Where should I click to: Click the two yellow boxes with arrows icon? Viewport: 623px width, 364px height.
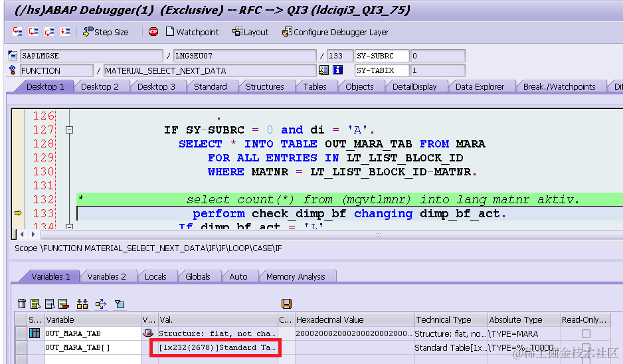point(82,304)
